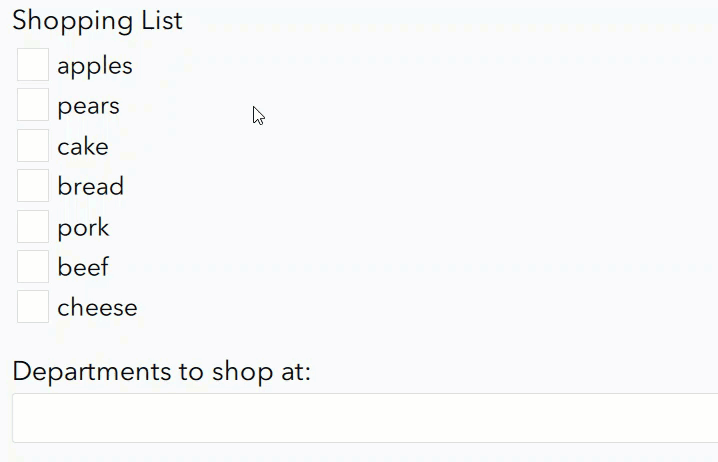Check off the cheese checkbox

33,307
